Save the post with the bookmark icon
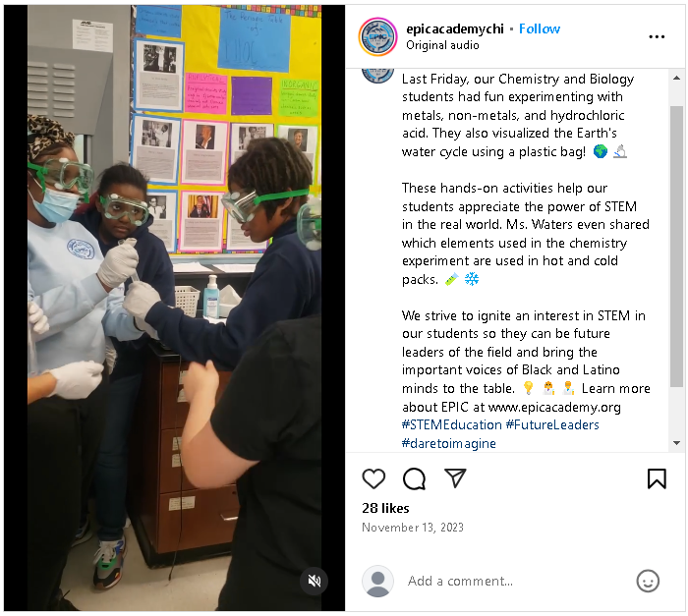 point(657,478)
